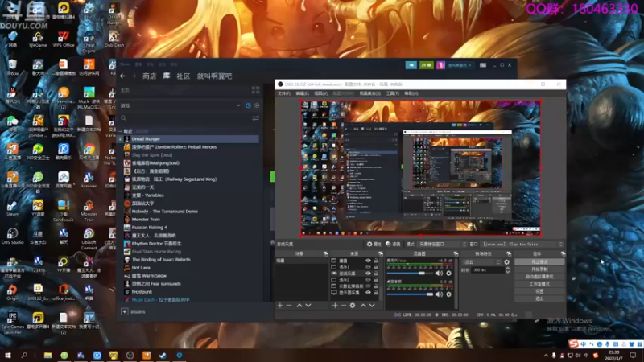Toggle lock on 显示器采集 source
The width and height of the screenshot is (644, 362).
376,293
